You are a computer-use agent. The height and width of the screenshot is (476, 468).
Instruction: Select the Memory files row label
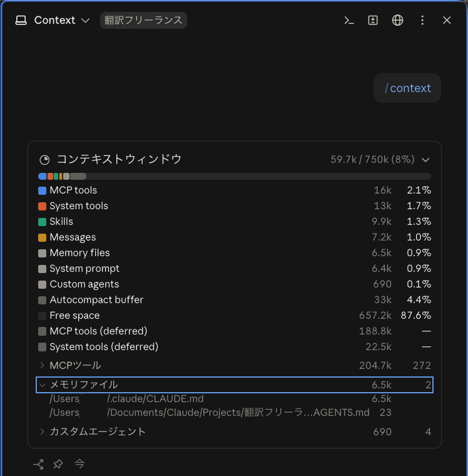79,253
